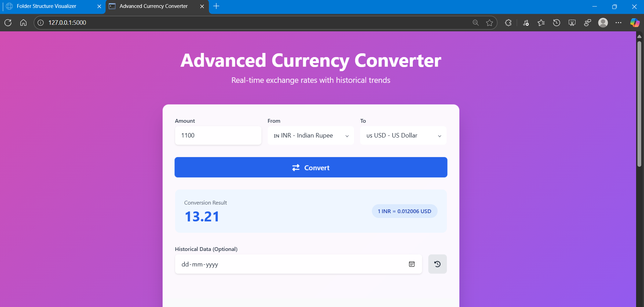This screenshot has height=307, width=644.
Task: Open browser extensions puzzle icon
Action: [508, 23]
